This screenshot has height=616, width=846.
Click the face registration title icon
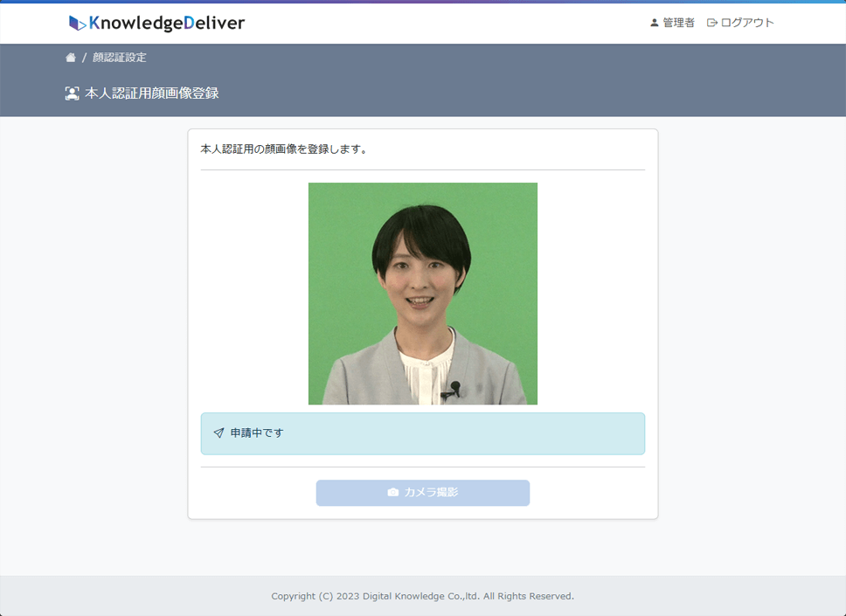click(x=72, y=93)
